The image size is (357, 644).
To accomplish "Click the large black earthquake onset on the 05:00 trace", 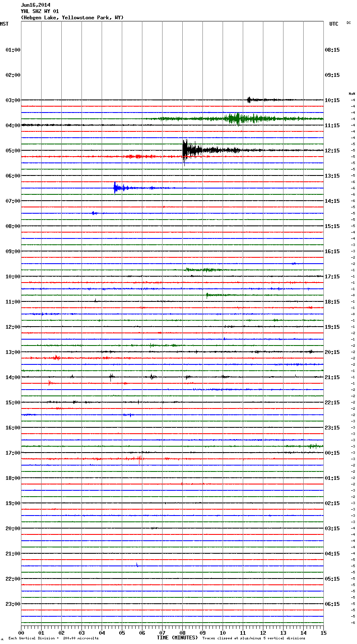I will (x=185, y=150).
